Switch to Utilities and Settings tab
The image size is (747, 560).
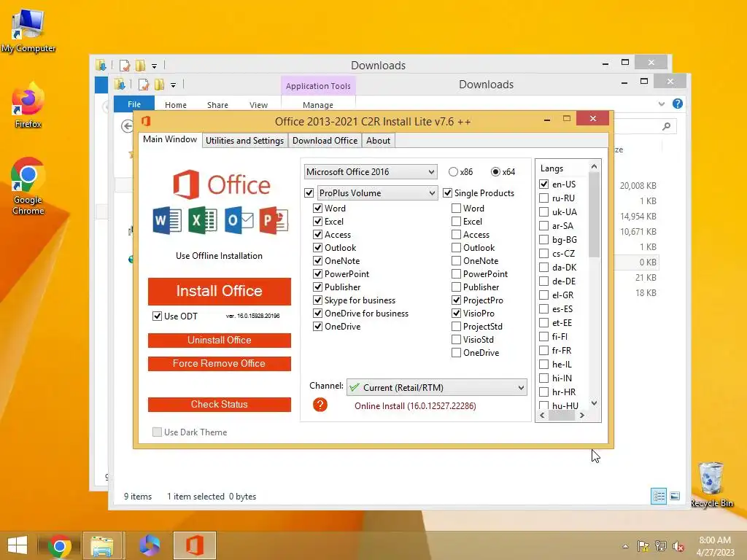pyautogui.click(x=245, y=141)
